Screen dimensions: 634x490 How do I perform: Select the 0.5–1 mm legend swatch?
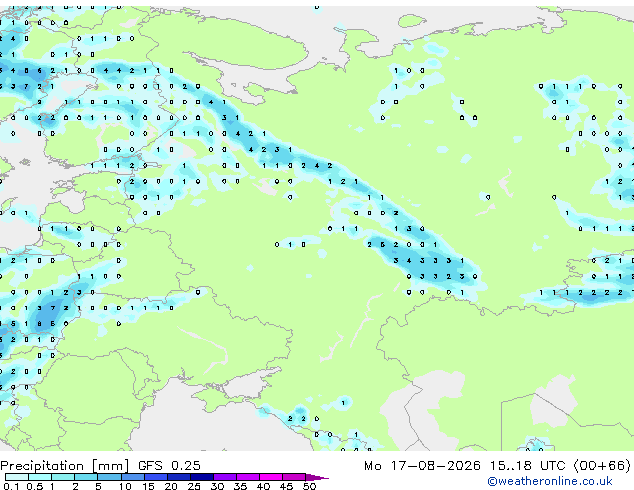pos(40,477)
